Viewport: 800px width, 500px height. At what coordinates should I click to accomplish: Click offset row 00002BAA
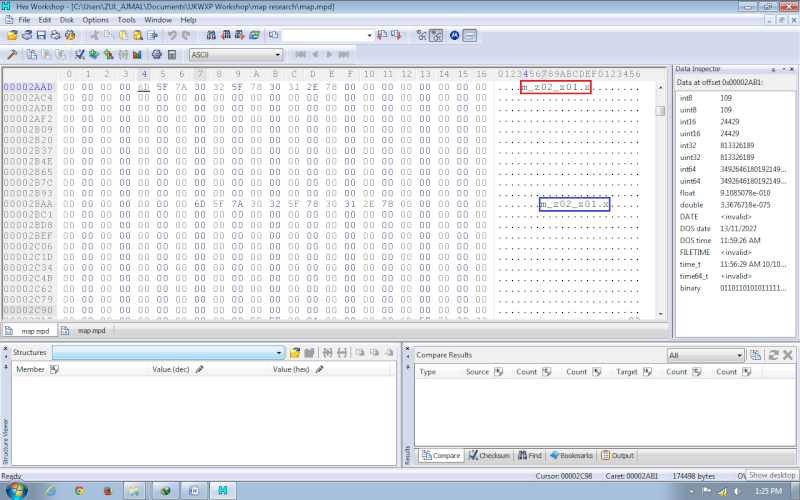point(28,204)
